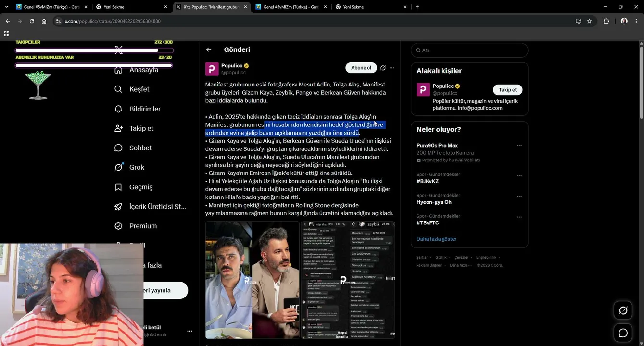This screenshot has height=346, width=644.
Task: Click the 'Alakalı kişiler' heading
Action: [439, 71]
